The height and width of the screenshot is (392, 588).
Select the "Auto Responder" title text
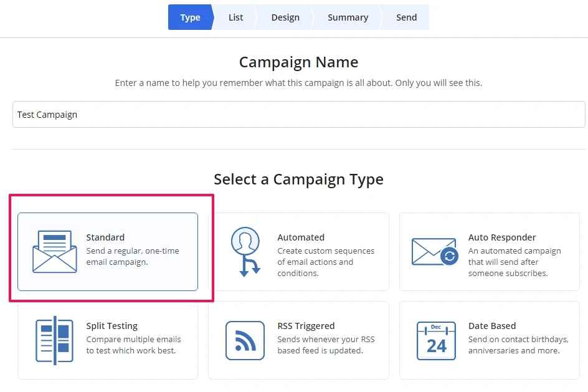click(x=502, y=237)
